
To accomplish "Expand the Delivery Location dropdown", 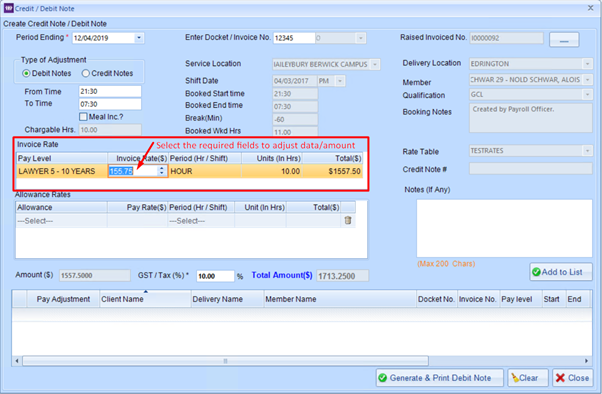I will 587,64.
